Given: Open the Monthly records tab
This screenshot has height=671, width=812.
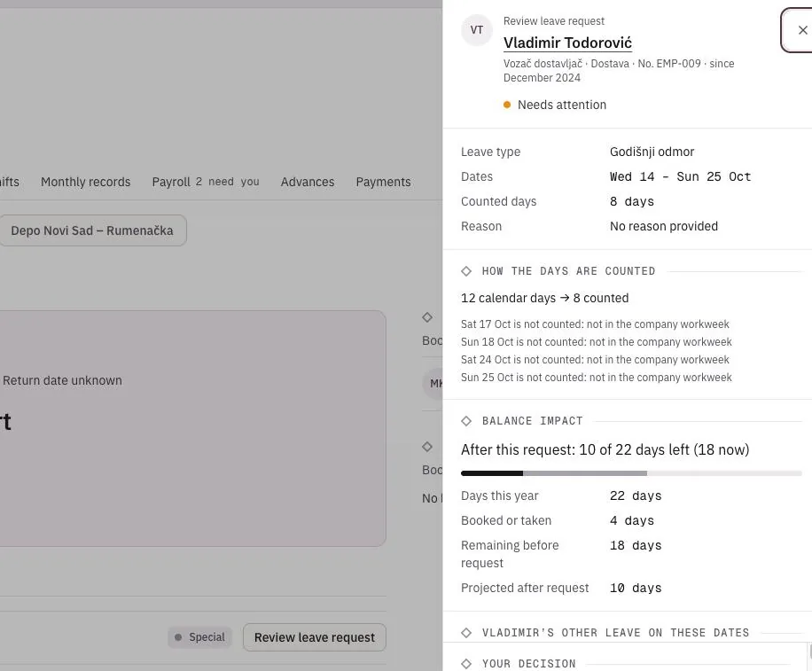Looking at the screenshot, I should tap(85, 182).
